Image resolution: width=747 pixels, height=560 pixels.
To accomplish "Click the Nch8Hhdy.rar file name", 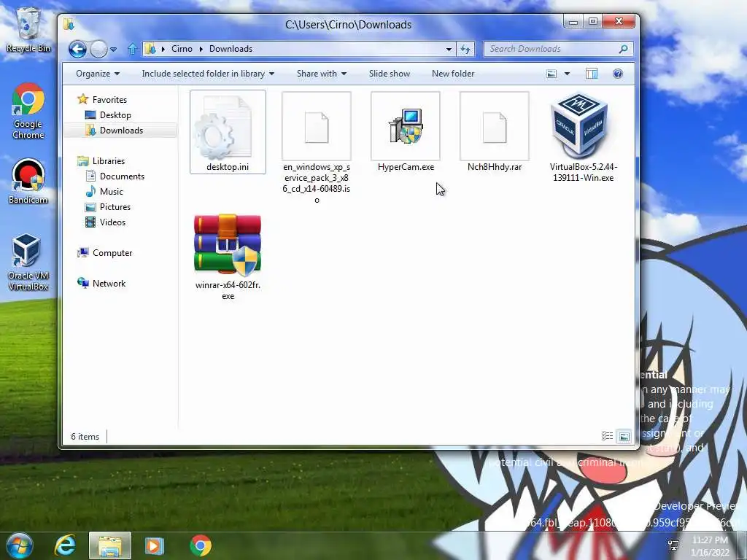I will tap(495, 167).
